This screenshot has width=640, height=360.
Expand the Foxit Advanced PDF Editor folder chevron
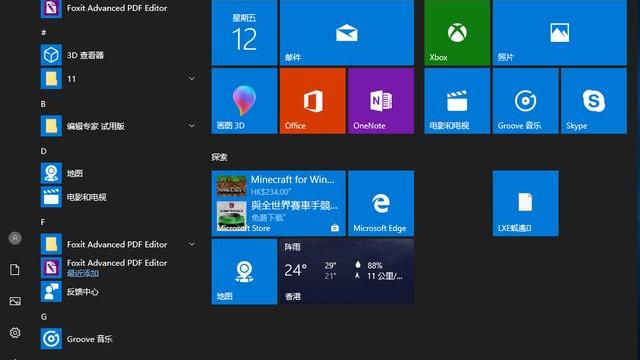tap(191, 244)
